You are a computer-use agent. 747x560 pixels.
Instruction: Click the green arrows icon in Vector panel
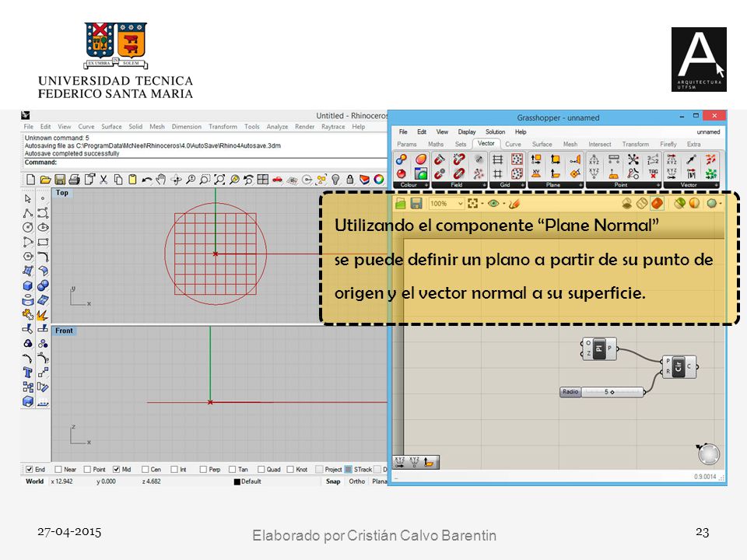[710, 173]
